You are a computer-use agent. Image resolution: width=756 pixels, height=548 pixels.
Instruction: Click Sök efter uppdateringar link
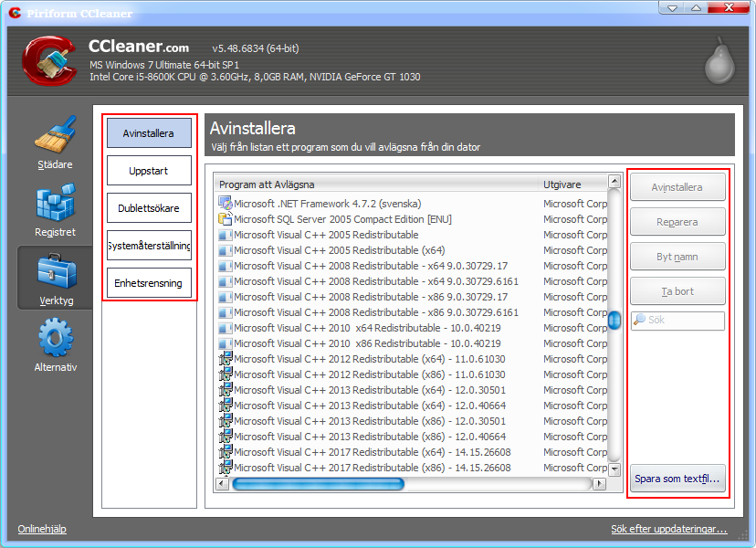pos(668,529)
